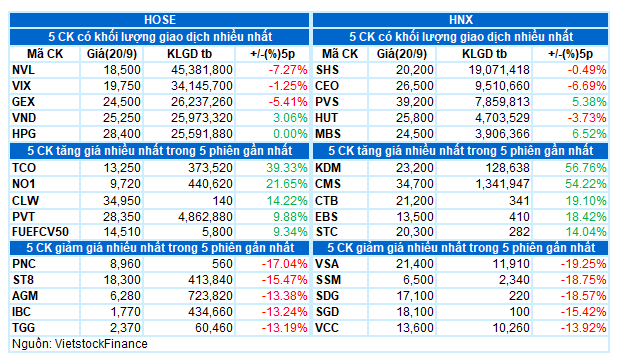Select the VIX stock code

click(x=21, y=86)
